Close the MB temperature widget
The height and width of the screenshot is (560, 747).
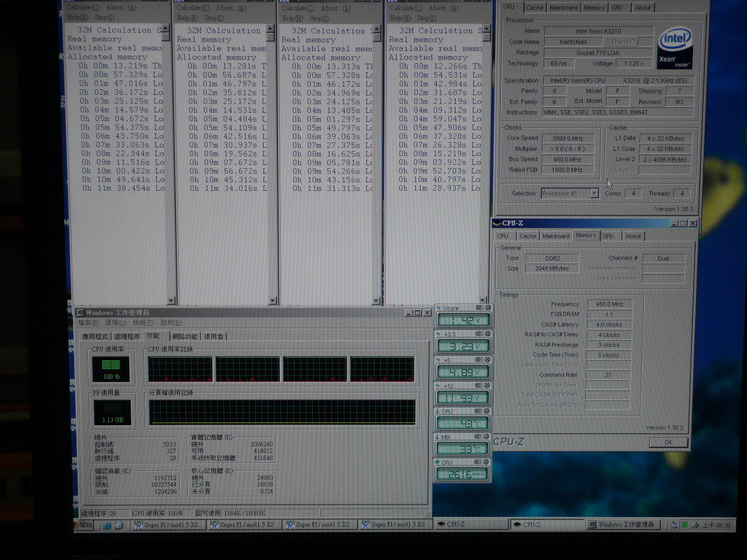point(487,436)
